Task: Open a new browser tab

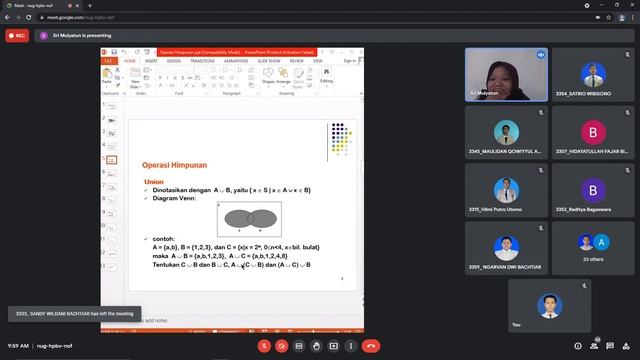Action: point(90,6)
